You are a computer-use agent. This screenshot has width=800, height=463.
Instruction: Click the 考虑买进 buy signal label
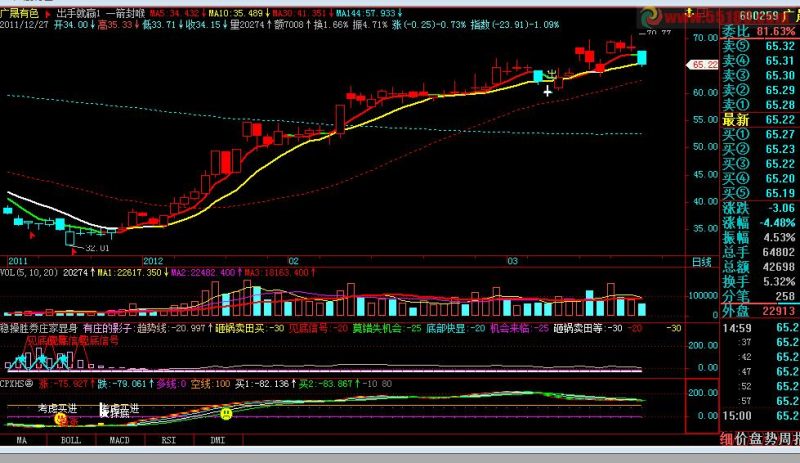(x=58, y=408)
